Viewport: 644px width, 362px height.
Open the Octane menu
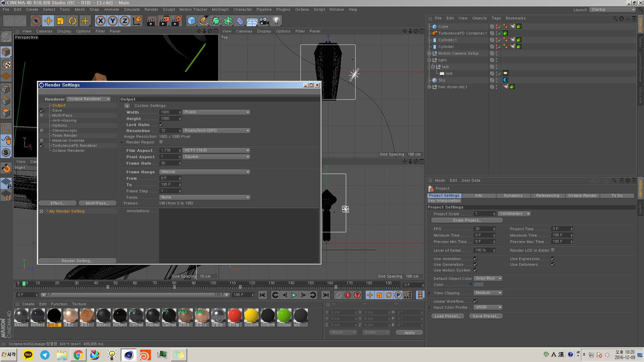tap(302, 9)
